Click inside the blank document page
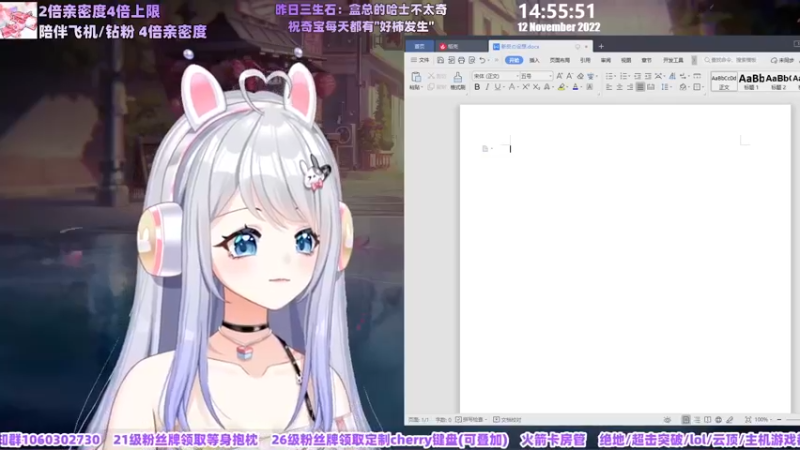This screenshot has height=450, width=800. click(x=625, y=259)
